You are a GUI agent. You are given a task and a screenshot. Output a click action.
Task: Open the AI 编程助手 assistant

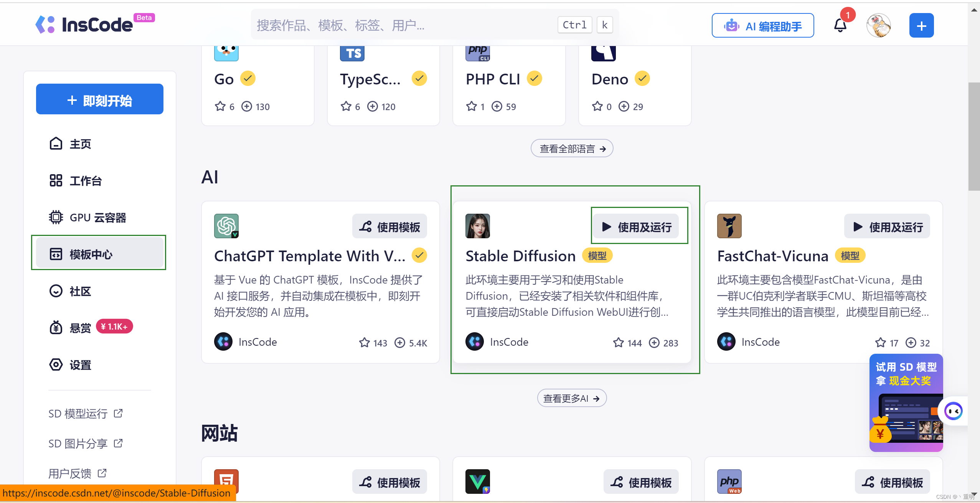click(763, 25)
